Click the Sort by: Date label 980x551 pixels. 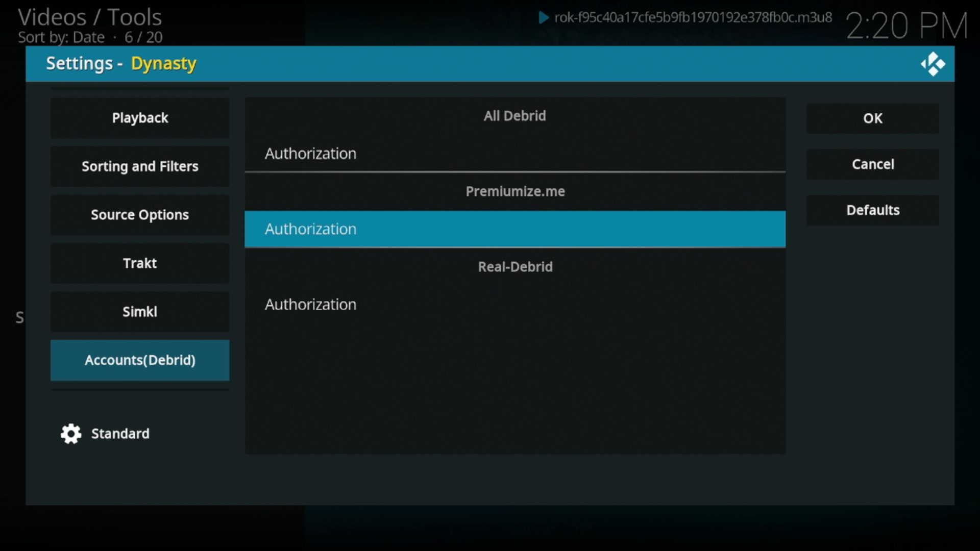coord(61,37)
